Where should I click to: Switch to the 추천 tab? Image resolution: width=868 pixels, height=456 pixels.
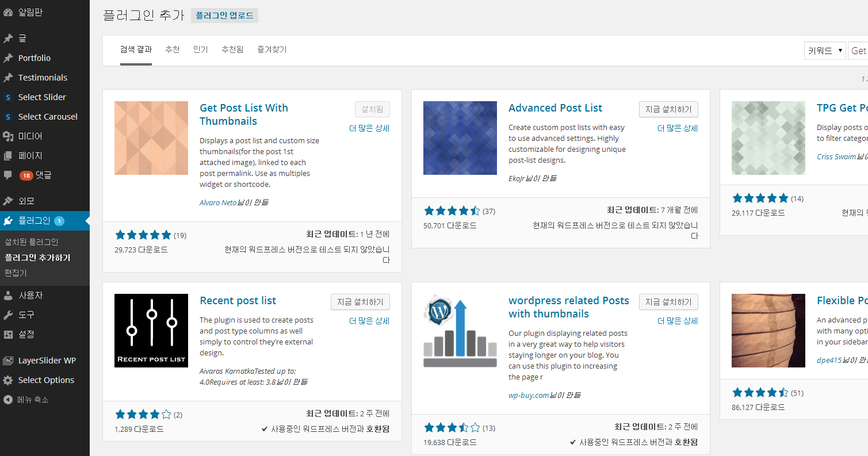pyautogui.click(x=173, y=49)
